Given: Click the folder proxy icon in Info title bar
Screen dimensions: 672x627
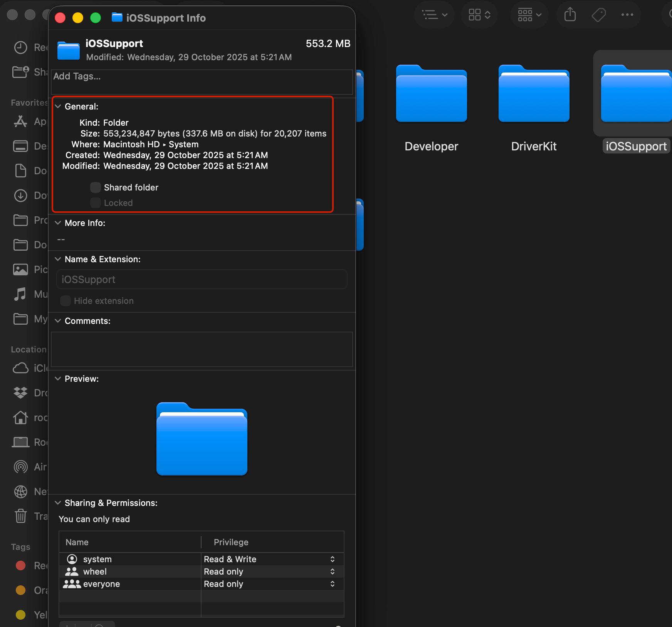Looking at the screenshot, I should (x=117, y=17).
